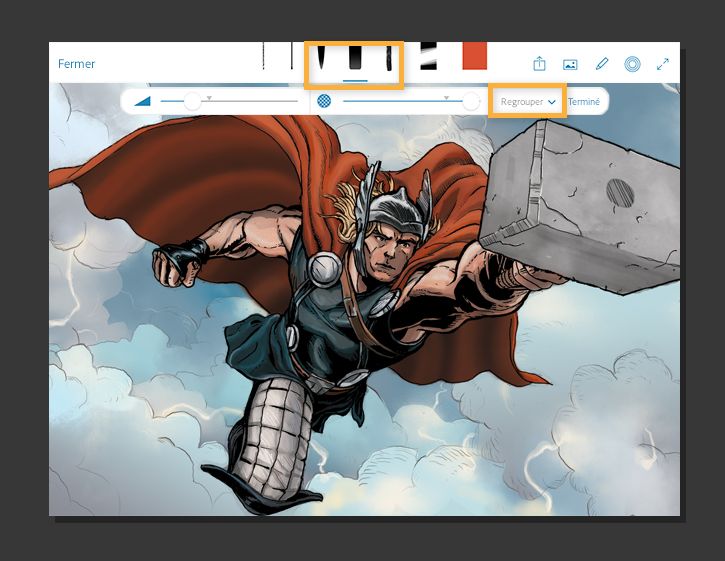Close the drawing with the Fermer link
Image resolution: width=725 pixels, height=561 pixels.
(x=76, y=63)
